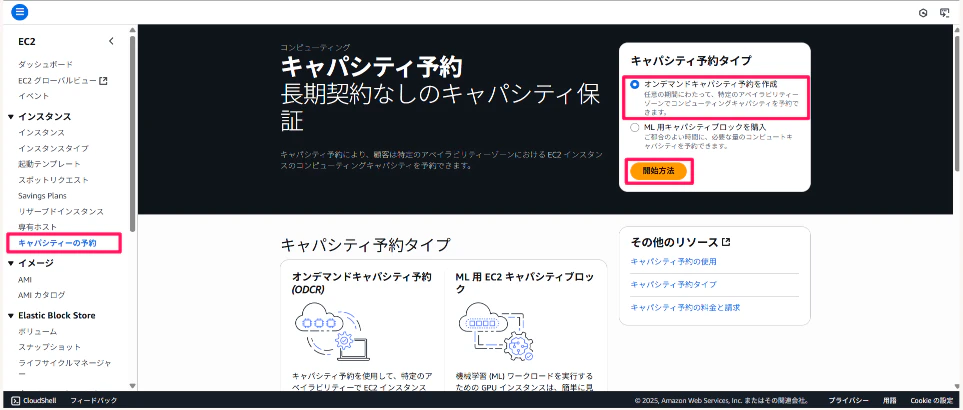Viewport: 963px width, 410px height.
Task: Open Savings Plans in sidebar
Action: pyautogui.click(x=42, y=196)
